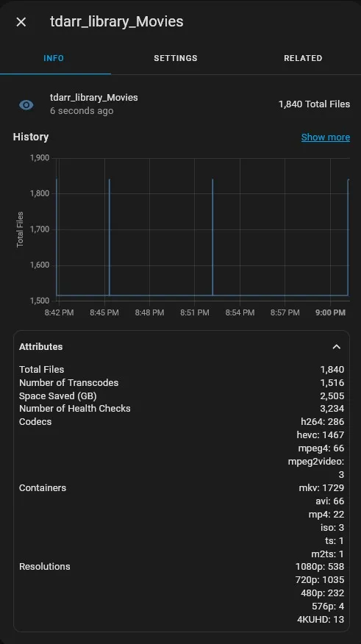Screen dimensions: 361x644
Task: Click the 1,516 transcodes value
Action: 332,382
